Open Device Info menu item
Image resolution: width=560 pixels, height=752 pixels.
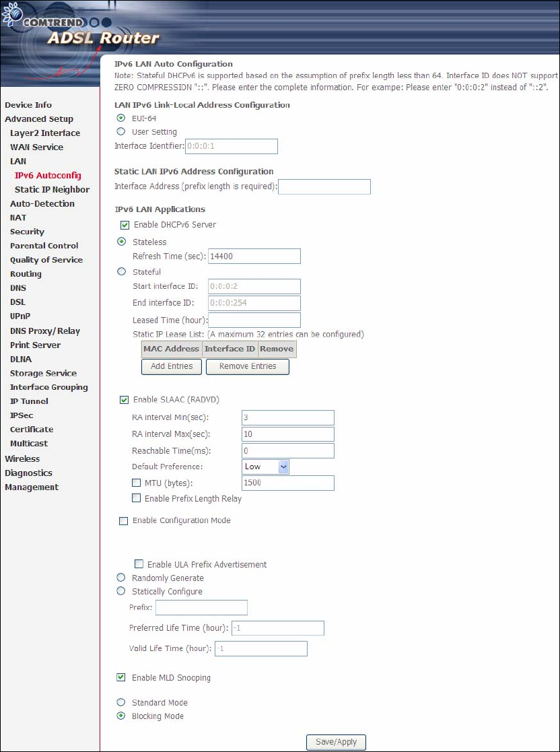[x=28, y=105]
